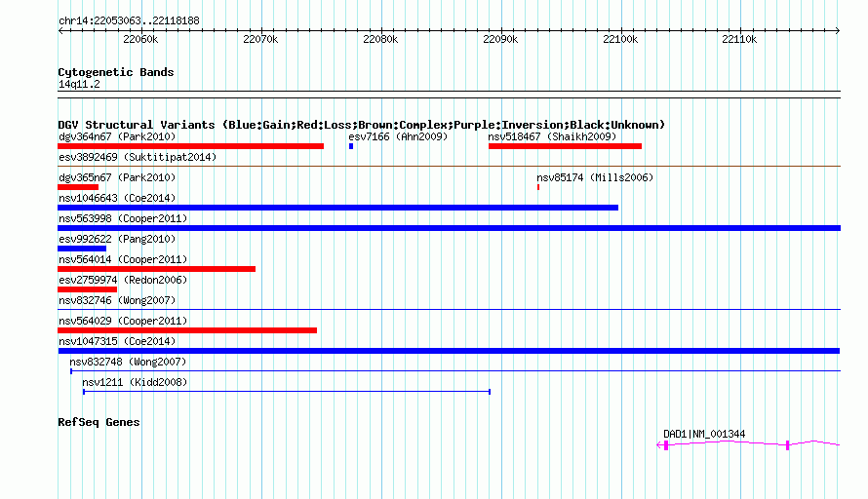Click the 22090k ruler tick label
This screenshot has height=499, width=868.
[x=500, y=39]
